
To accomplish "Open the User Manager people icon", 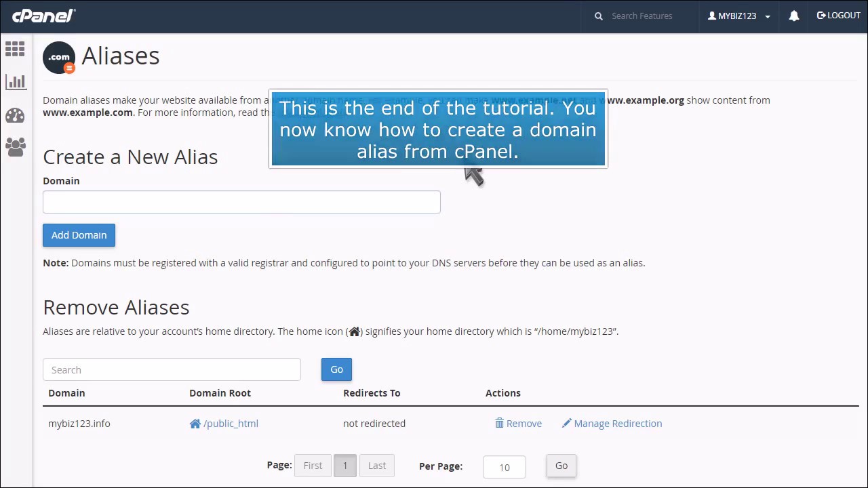I will click(x=15, y=147).
